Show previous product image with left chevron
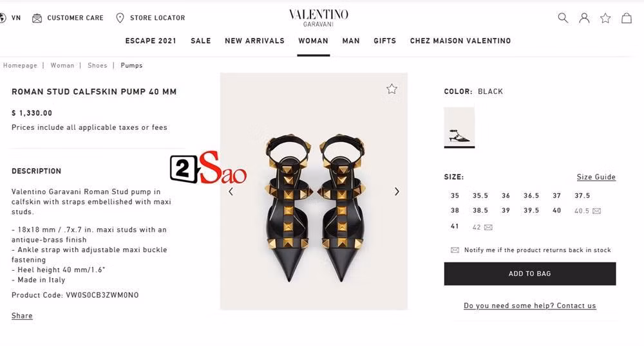The height and width of the screenshot is (346, 644). pyautogui.click(x=231, y=192)
